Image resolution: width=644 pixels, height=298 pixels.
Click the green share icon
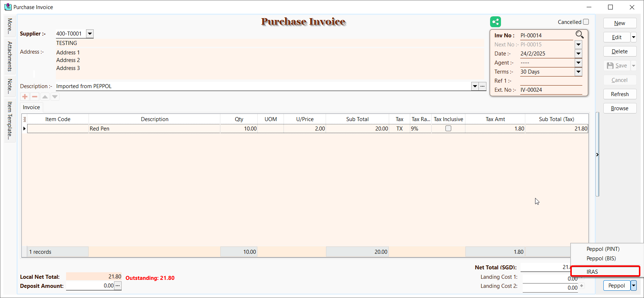495,22
